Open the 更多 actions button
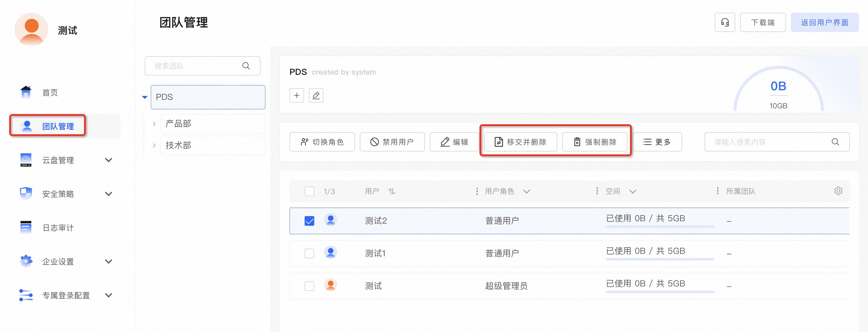Screen dimensions: 868x332 [657, 142]
